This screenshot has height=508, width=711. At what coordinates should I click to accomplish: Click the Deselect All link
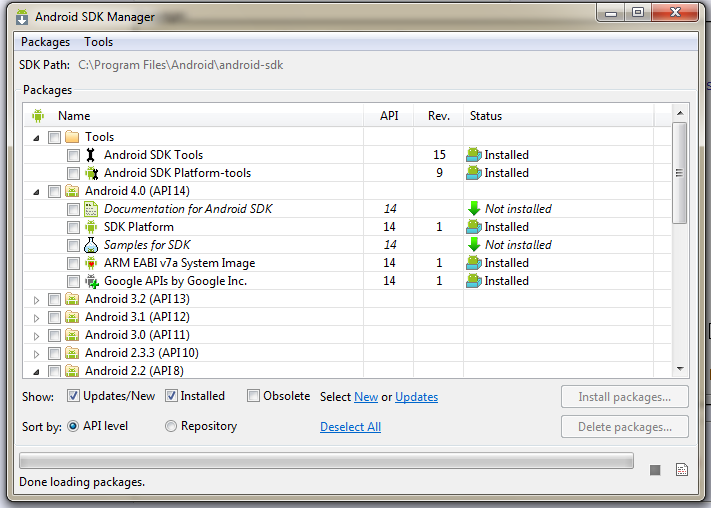[x=350, y=427]
